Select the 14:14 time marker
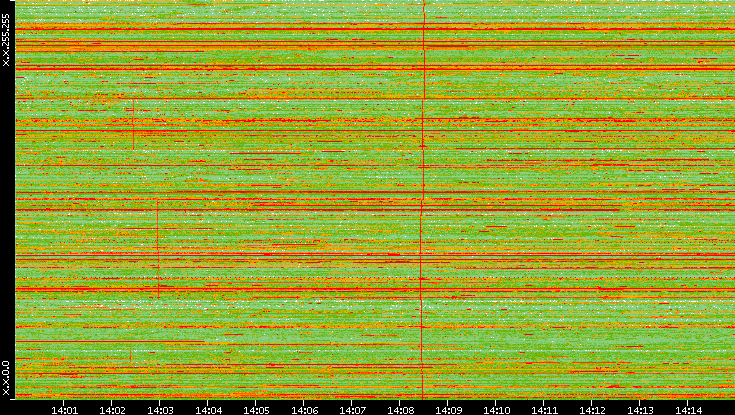735x415 pixels. 689,409
